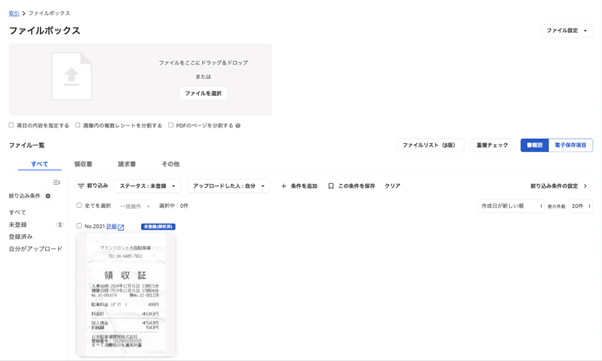Select すべて in sidebar filter list

(17, 212)
